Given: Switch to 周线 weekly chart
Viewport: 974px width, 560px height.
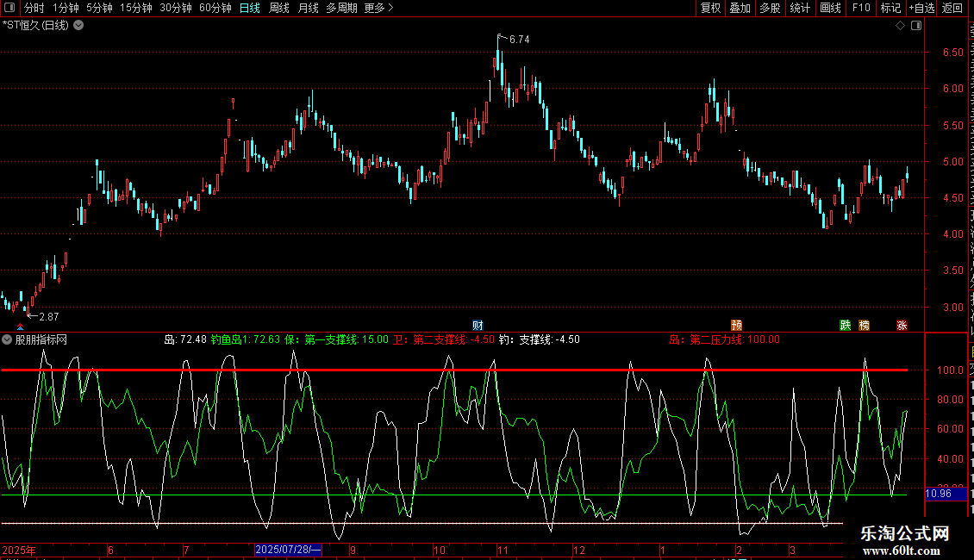Looking at the screenshot, I should click(279, 8).
